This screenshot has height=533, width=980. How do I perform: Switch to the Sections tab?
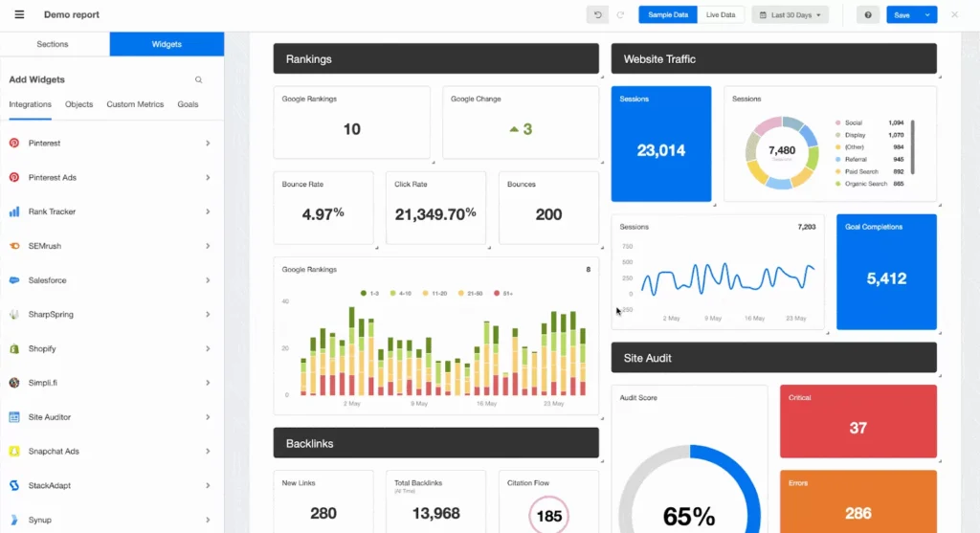54,44
